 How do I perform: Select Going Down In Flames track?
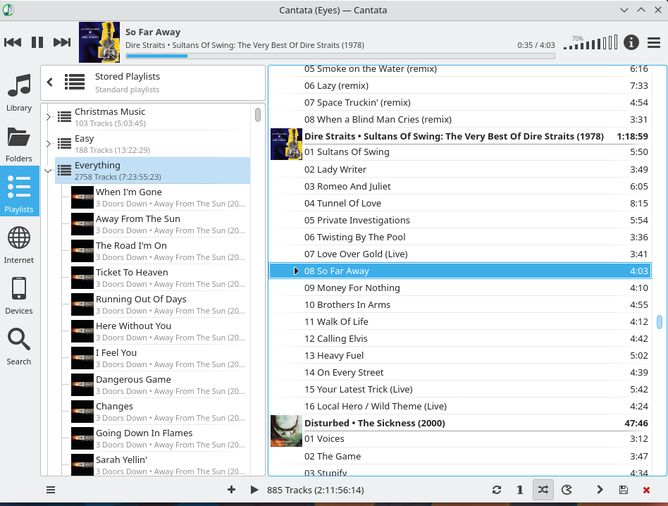point(160,438)
